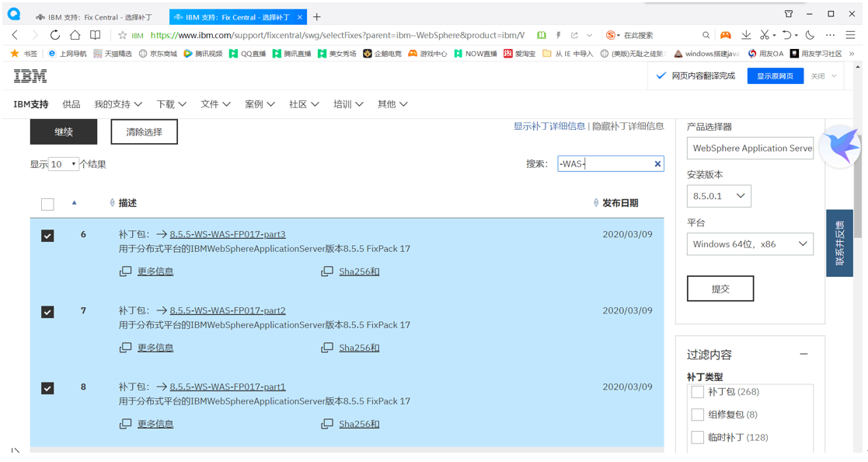Expand the 其他 menu

click(x=392, y=104)
